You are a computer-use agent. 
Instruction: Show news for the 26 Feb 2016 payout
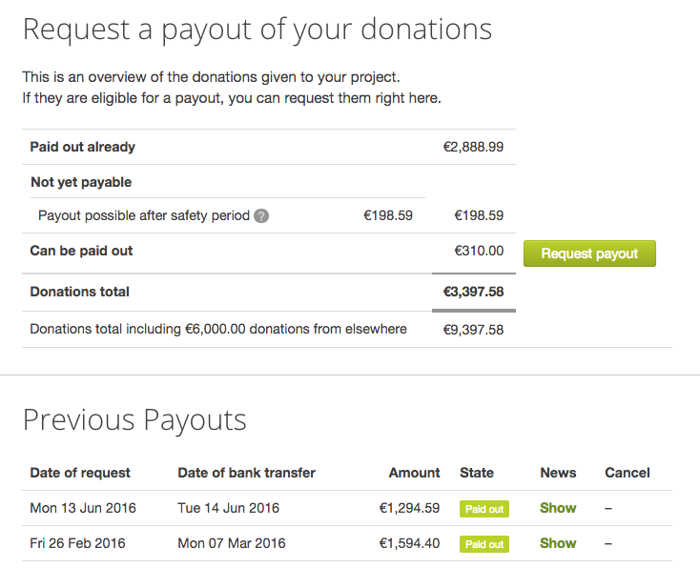point(558,543)
